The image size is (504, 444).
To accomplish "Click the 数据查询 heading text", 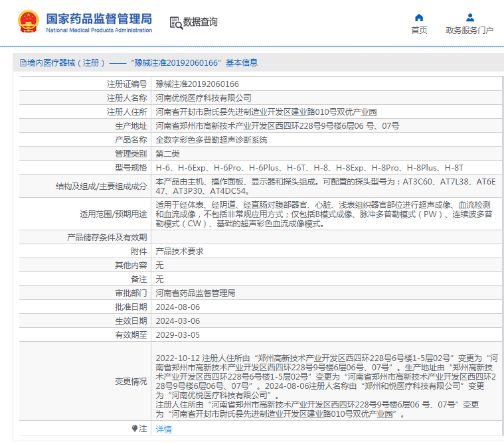I will point(201,22).
